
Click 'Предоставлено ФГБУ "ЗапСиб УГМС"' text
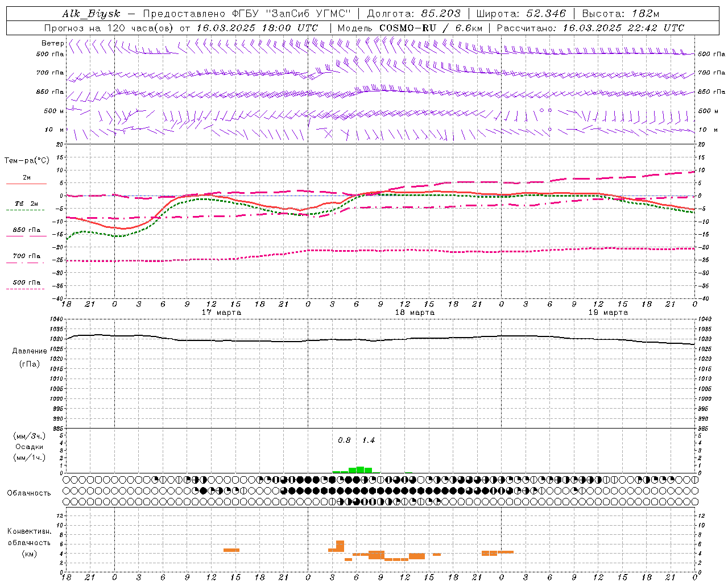tap(247, 14)
